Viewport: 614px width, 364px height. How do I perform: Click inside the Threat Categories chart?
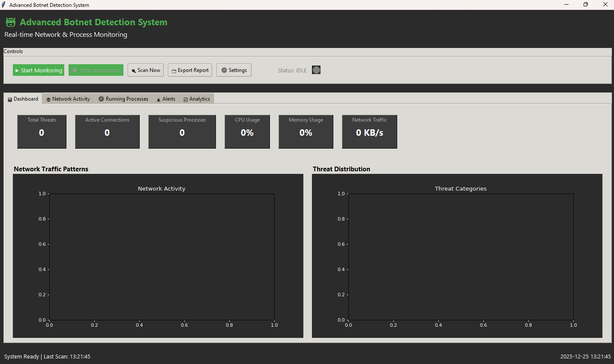pyautogui.click(x=461, y=257)
